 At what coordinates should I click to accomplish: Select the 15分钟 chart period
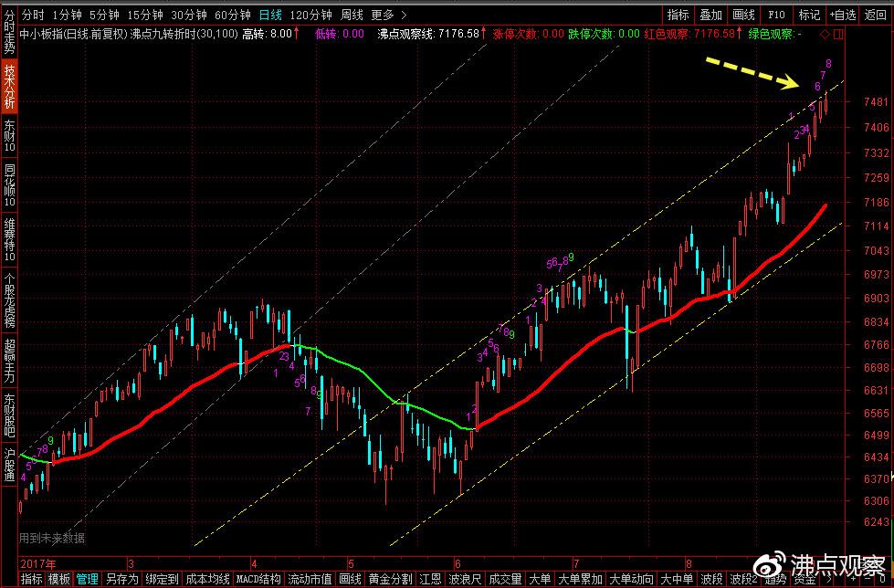tap(145, 15)
